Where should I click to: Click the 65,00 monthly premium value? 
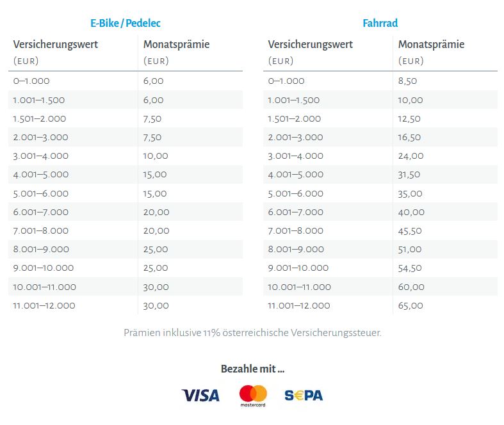[411, 305]
